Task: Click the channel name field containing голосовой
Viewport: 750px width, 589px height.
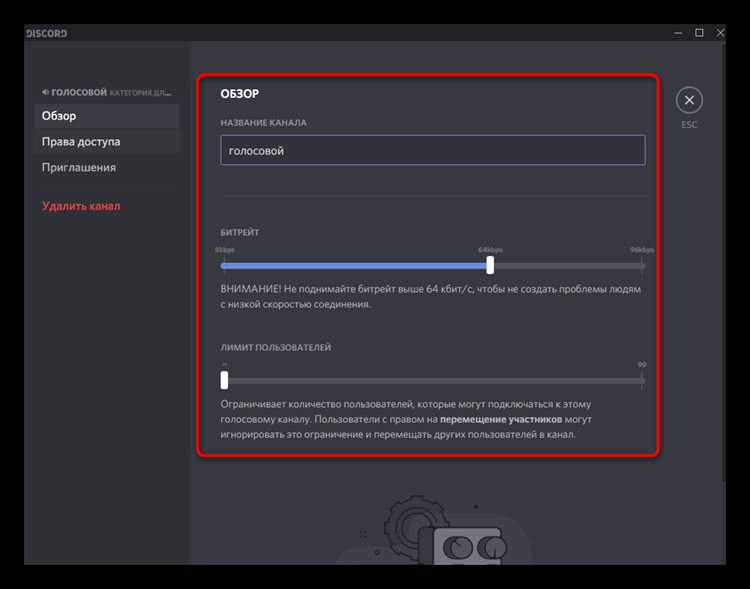Action: [x=432, y=150]
